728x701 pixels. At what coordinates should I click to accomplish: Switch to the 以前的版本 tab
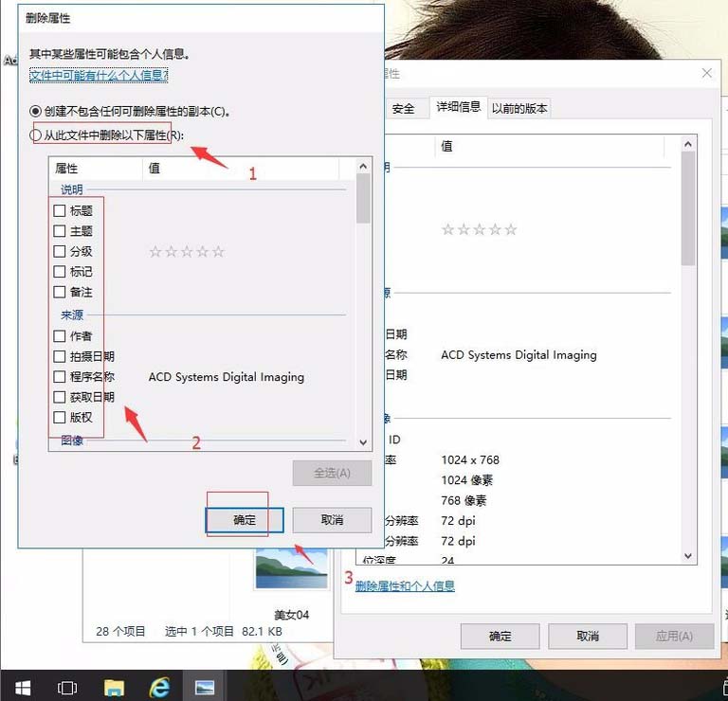(x=519, y=109)
